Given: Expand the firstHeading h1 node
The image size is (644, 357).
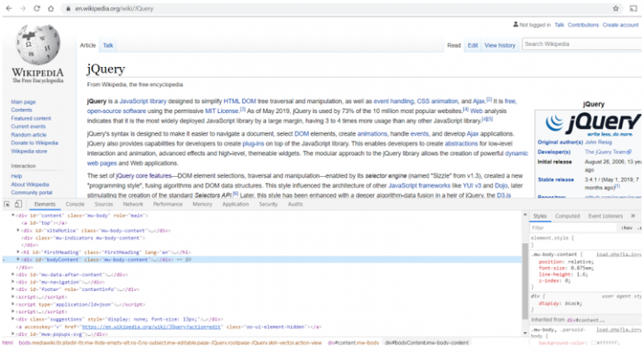Looking at the screenshot, I should 18,252.
